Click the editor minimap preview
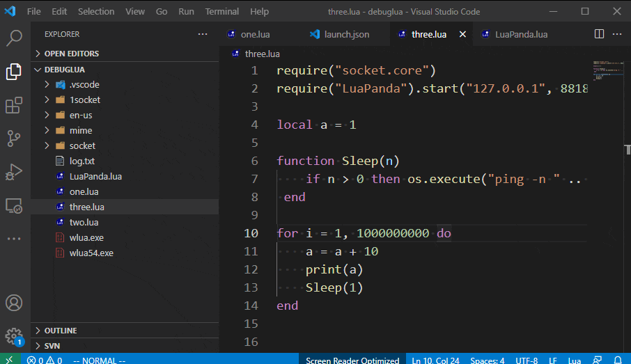 point(607,70)
